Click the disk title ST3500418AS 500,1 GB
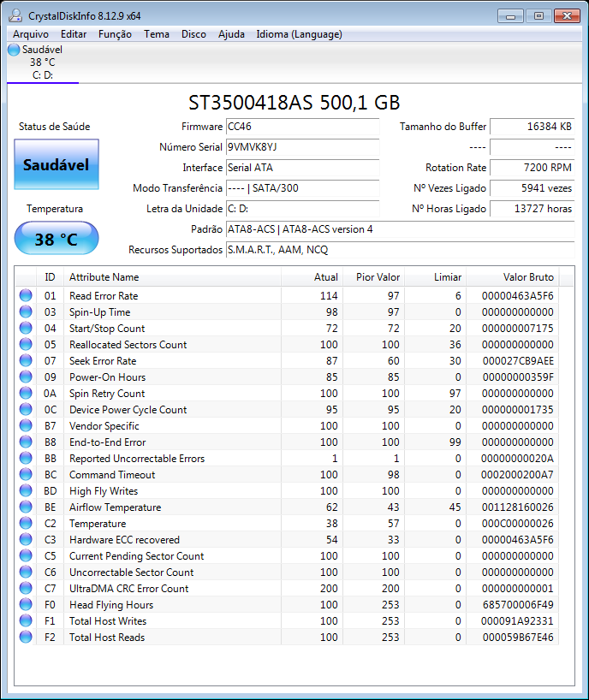589x700 pixels. tap(294, 103)
